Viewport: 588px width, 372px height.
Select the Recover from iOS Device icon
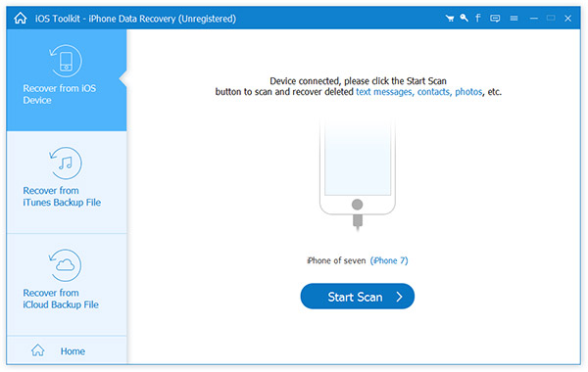pyautogui.click(x=66, y=61)
